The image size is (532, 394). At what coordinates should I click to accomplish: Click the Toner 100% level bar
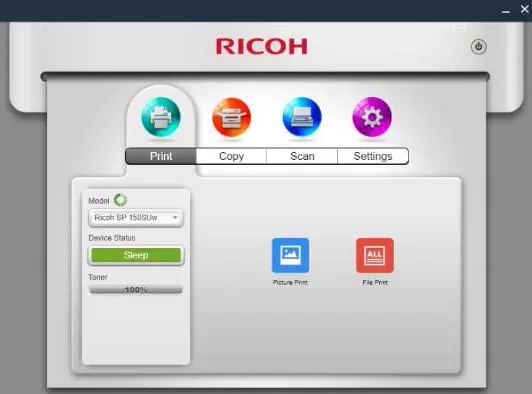click(136, 290)
